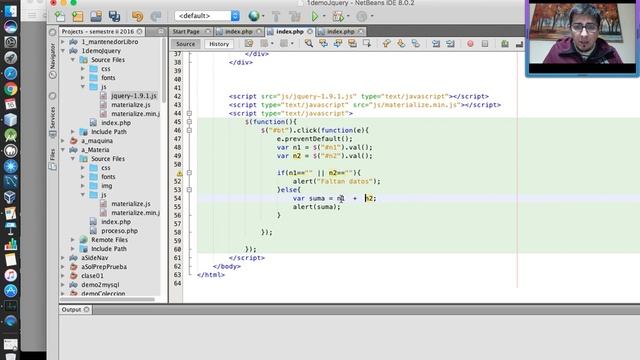Select proceso.php in the project tree
Image resolution: width=640 pixels, height=360 pixels.
[x=120, y=231]
